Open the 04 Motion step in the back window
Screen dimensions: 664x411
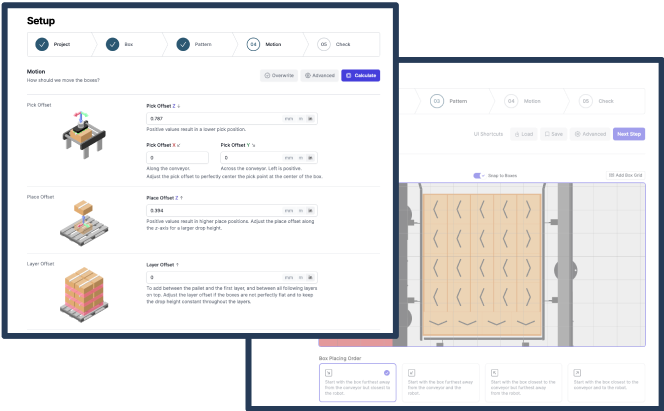(523, 101)
